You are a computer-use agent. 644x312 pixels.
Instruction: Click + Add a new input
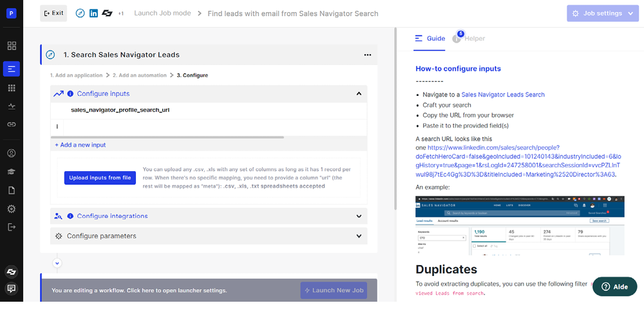coord(80,145)
